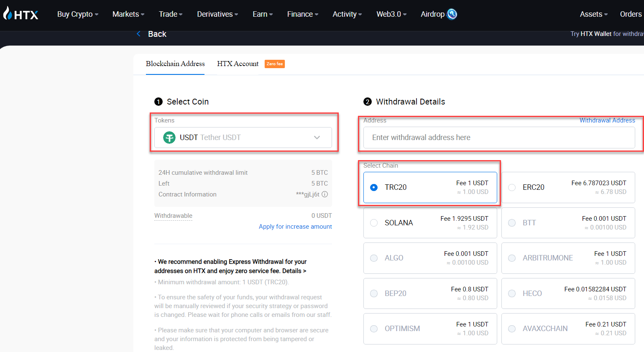Expand the Finance menu
644x352 pixels.
(x=303, y=14)
